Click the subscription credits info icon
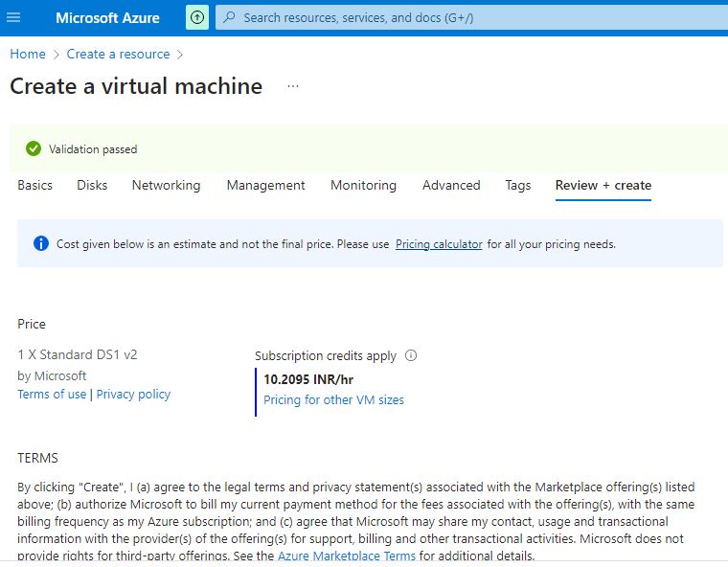Viewport: 728px width, 567px height. click(x=411, y=355)
